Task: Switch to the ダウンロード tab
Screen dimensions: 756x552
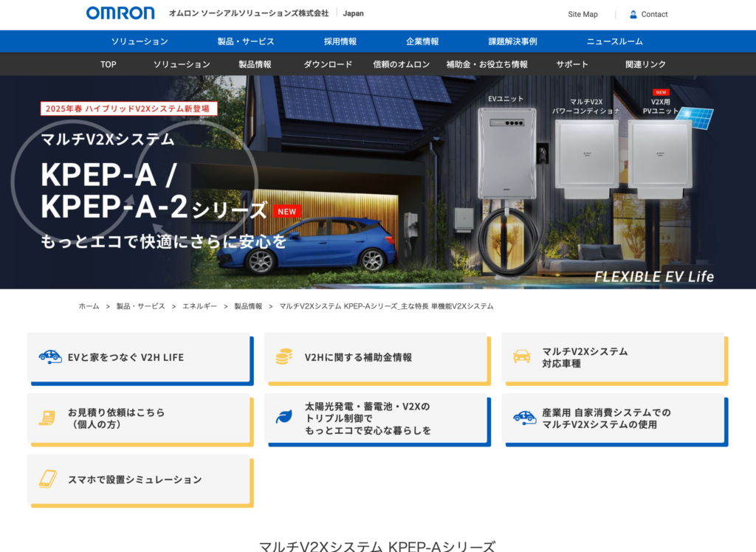Action: pyautogui.click(x=328, y=64)
